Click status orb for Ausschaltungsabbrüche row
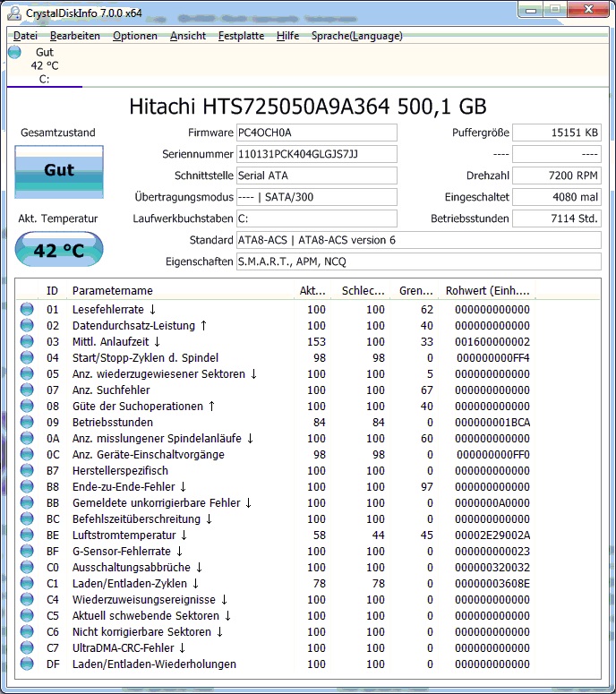 [27, 567]
